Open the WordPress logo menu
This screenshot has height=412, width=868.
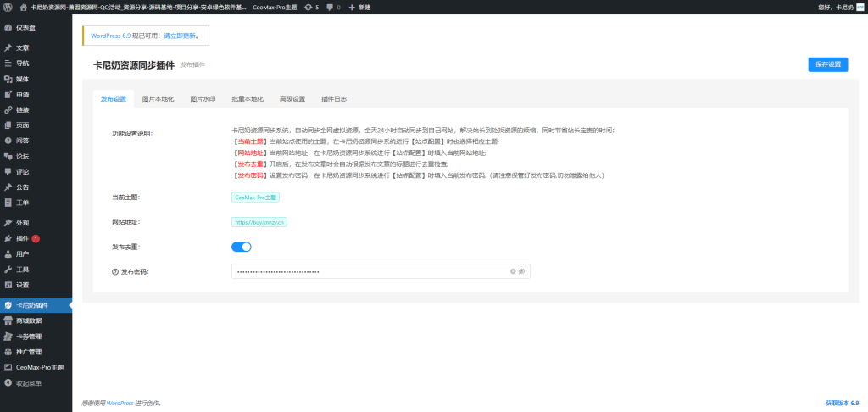click(x=7, y=7)
